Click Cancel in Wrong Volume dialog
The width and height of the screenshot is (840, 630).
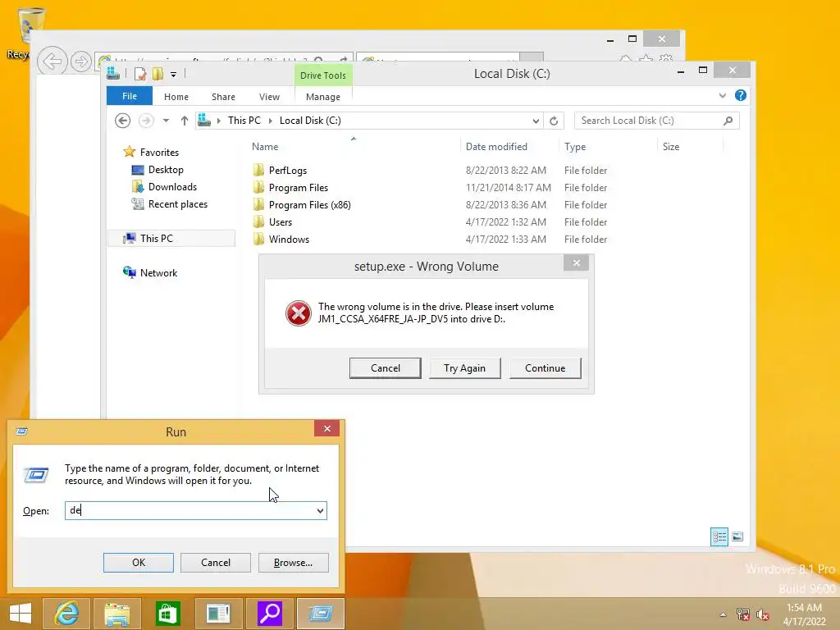386,368
